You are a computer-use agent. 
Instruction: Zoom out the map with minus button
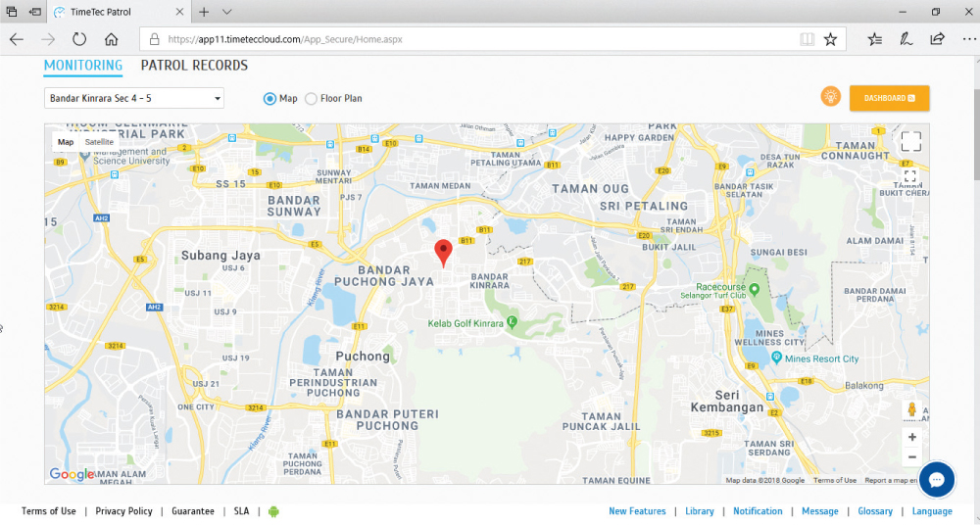click(x=911, y=457)
